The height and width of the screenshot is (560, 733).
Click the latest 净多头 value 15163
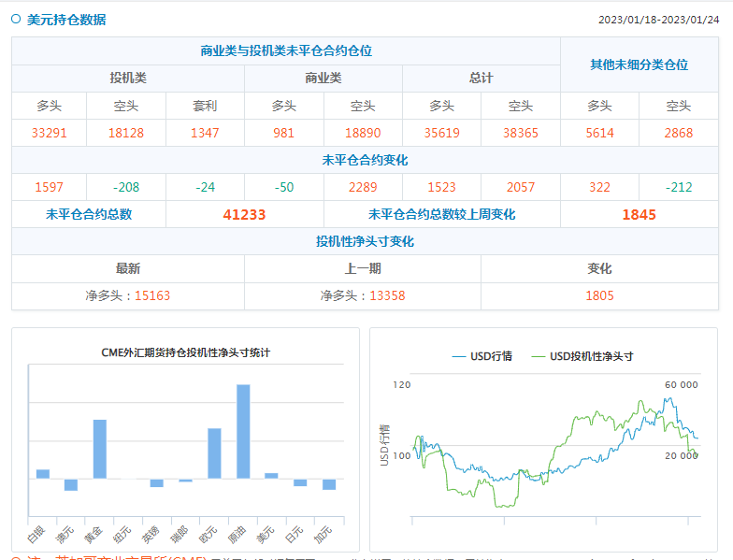[x=152, y=295]
